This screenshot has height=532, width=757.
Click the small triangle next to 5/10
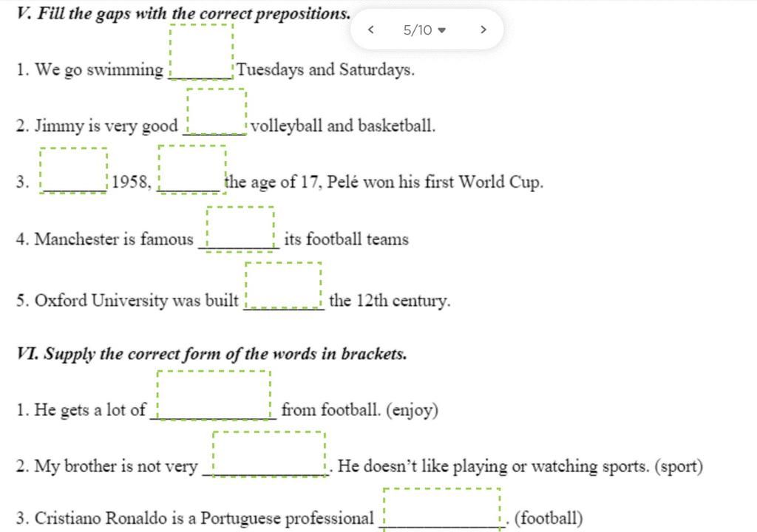[x=441, y=30]
